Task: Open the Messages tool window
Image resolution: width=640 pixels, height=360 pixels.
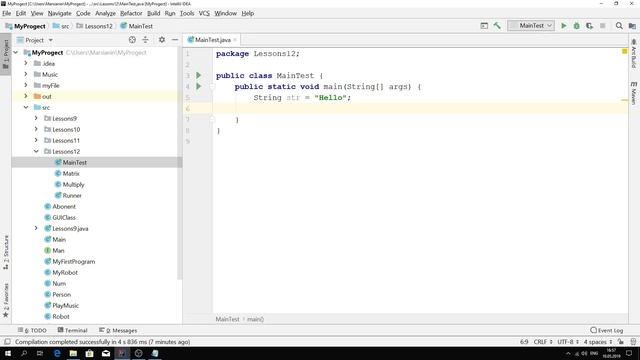Action: [118, 330]
